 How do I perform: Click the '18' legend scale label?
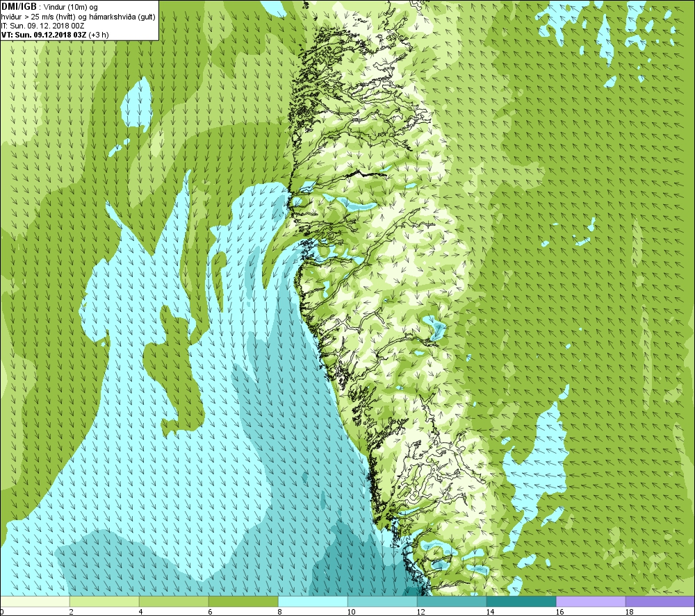(630, 612)
